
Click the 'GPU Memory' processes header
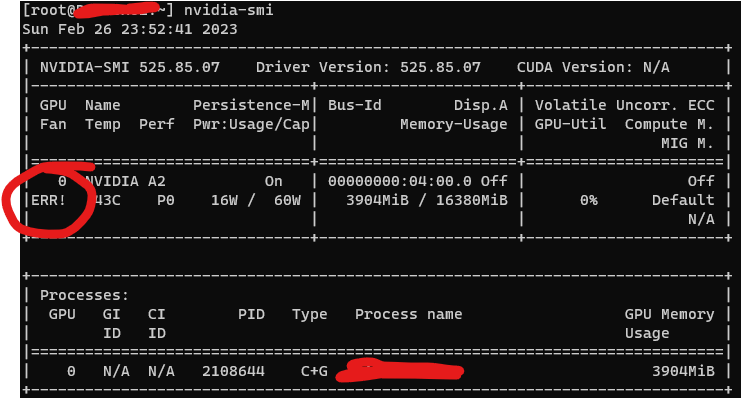coord(670,314)
